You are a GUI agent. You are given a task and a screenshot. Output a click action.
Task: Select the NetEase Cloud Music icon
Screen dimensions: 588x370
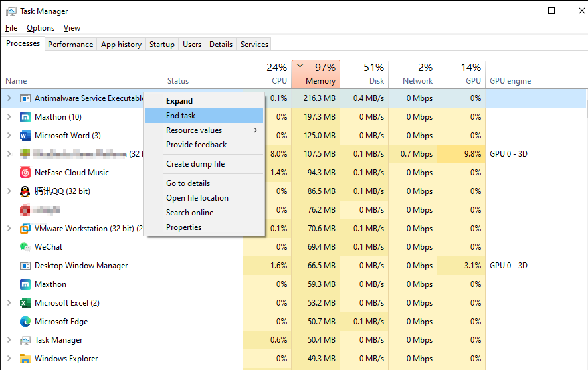25,173
